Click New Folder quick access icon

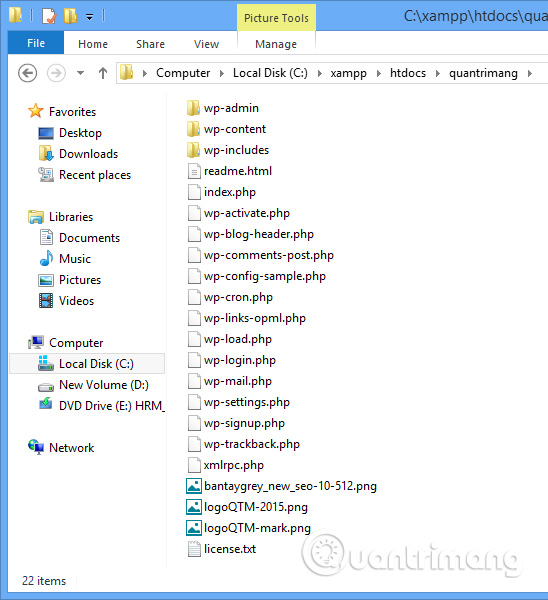click(x=70, y=16)
